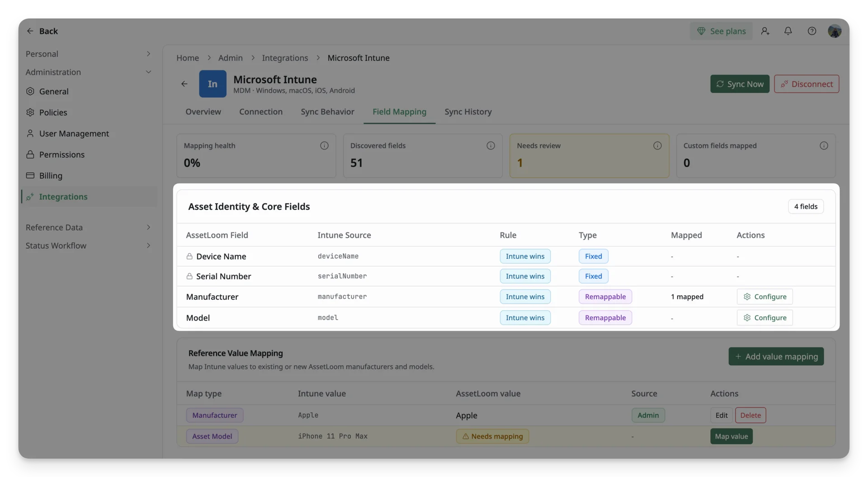Click the Needs review summary card
868x477 pixels.
589,156
